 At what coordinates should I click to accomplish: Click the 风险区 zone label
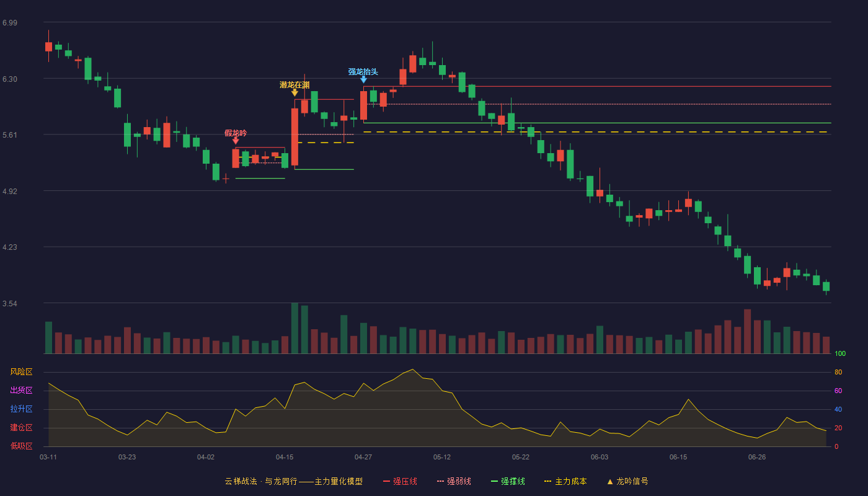click(21, 371)
